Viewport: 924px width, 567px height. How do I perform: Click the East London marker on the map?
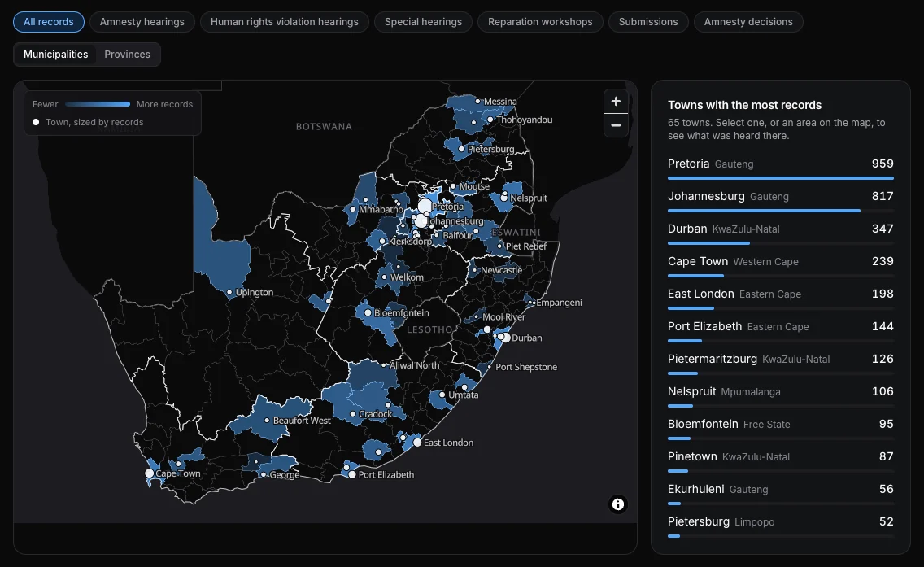pos(417,442)
